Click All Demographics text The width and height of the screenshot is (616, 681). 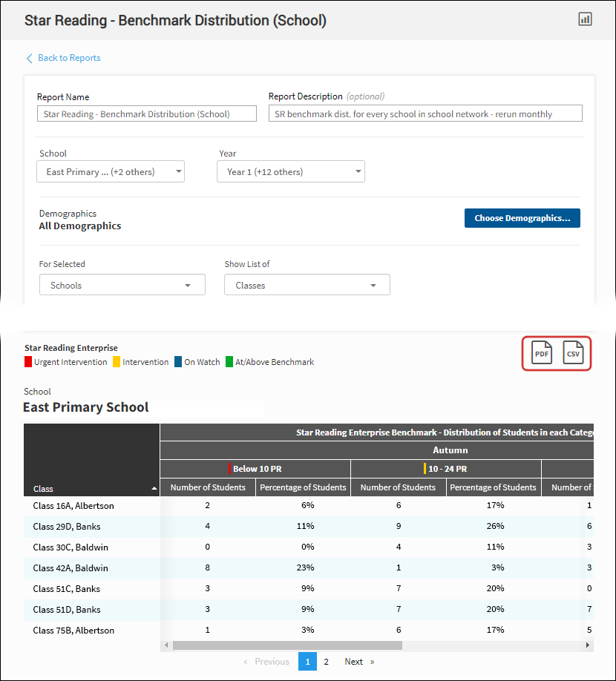[80, 226]
